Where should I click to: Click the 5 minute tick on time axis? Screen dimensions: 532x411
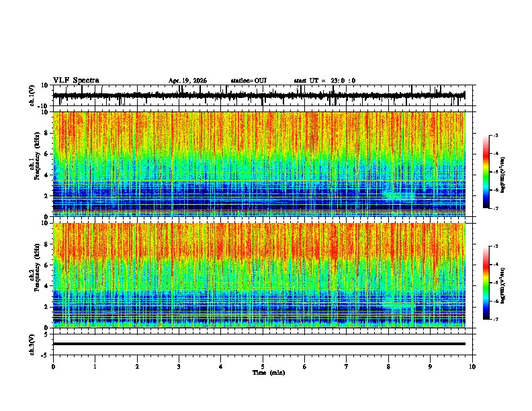[x=263, y=367]
